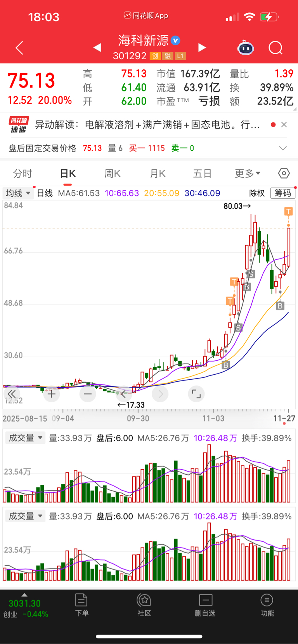This screenshot has width=298, height=644.
Task: Open the AI robot assistant icon
Action: click(x=246, y=48)
